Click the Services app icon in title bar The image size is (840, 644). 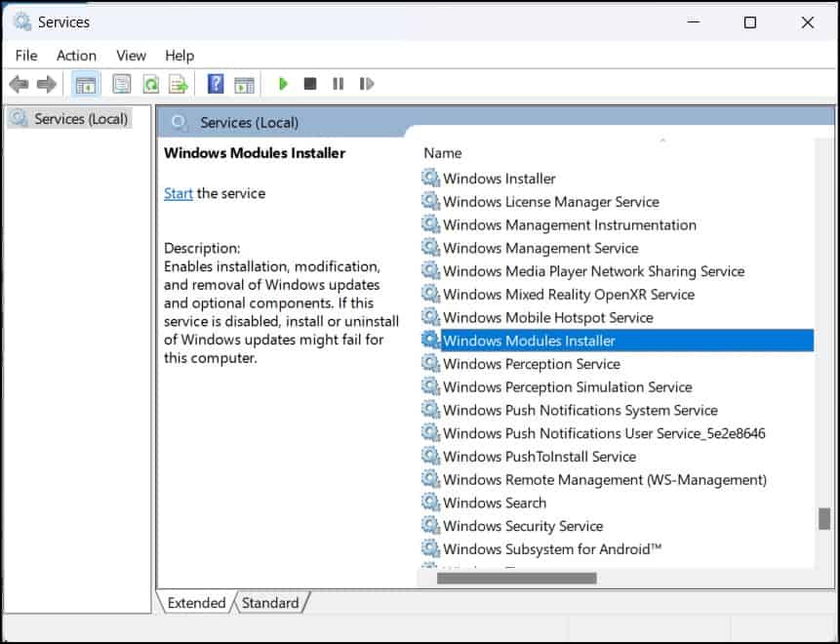22,22
